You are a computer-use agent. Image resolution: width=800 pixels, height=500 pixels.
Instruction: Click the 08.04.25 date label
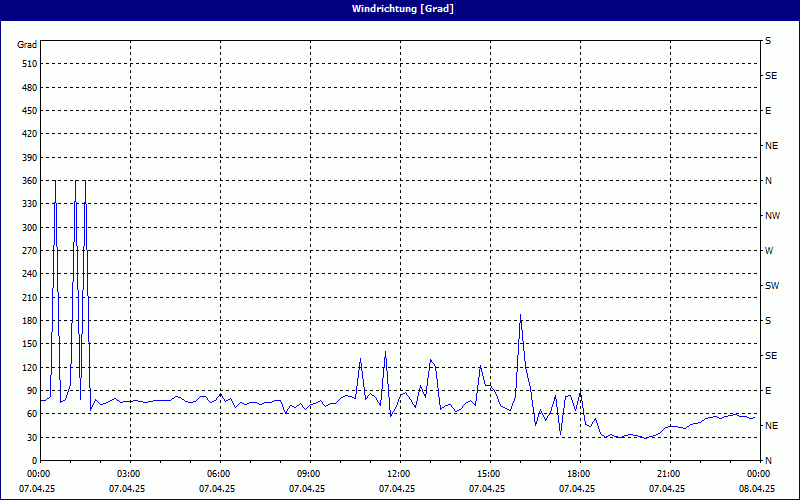757,489
